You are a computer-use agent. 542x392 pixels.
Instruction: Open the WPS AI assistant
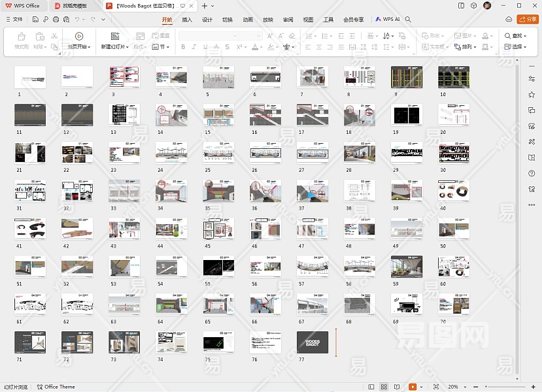388,20
